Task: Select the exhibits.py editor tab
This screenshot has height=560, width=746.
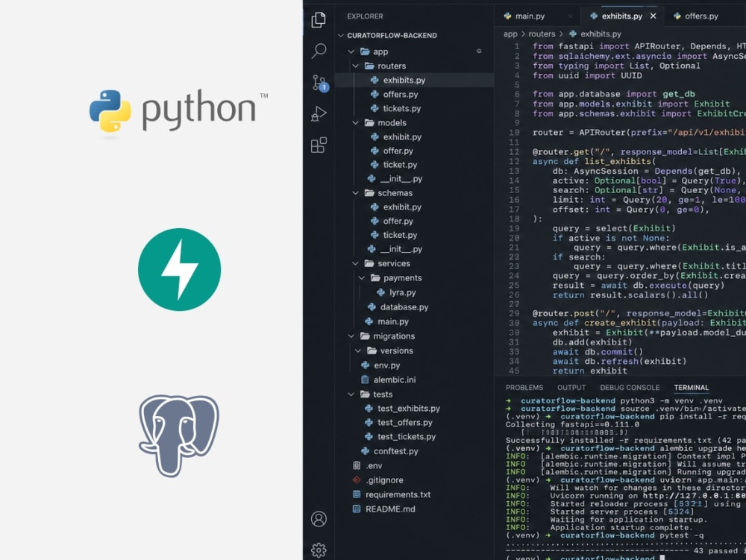Action: 621,16
